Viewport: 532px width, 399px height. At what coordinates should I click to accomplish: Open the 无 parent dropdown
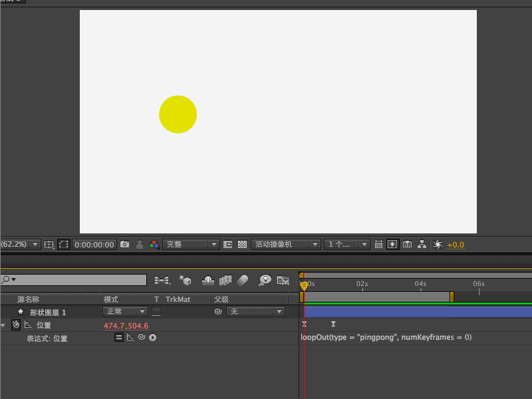point(255,311)
